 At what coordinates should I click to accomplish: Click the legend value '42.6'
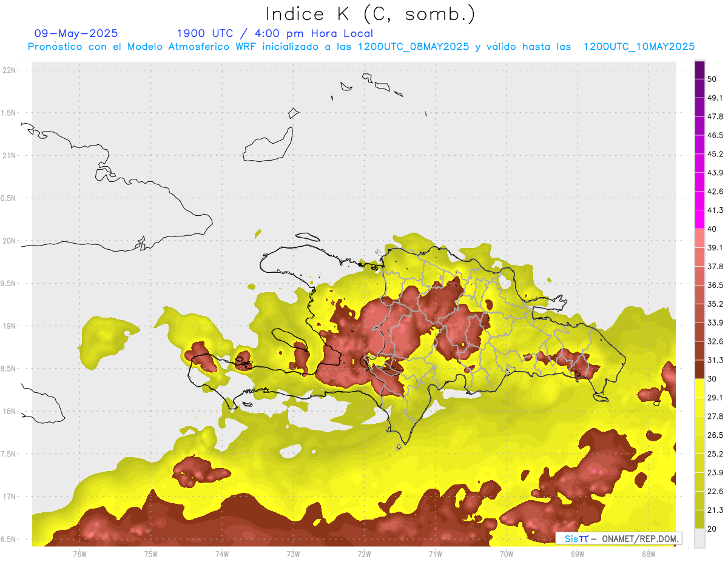pos(715,192)
